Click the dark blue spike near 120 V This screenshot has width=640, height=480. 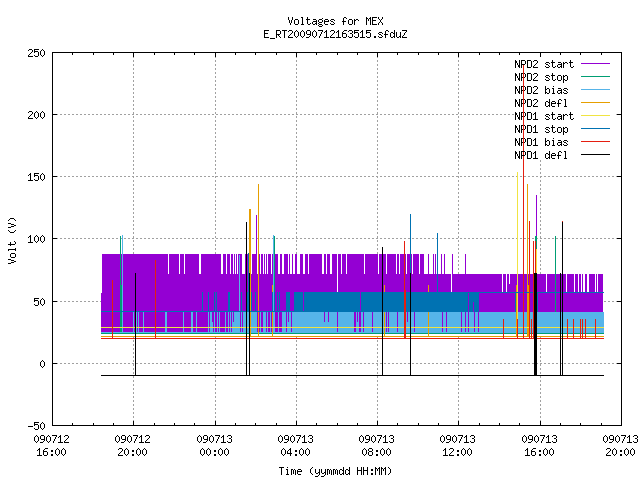411,245
